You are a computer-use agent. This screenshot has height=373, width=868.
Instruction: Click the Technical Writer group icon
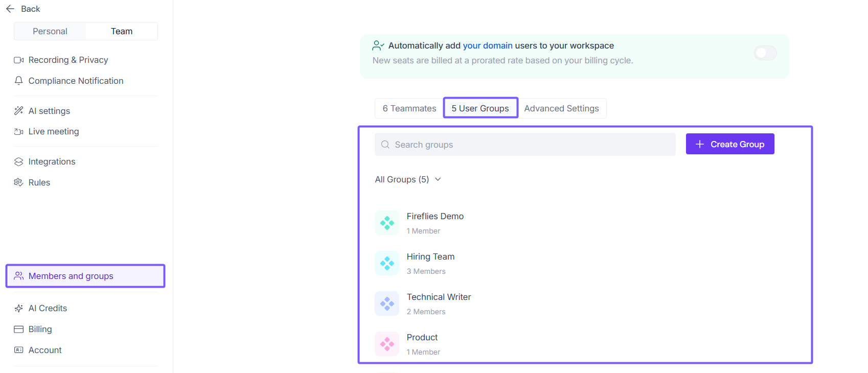click(x=387, y=304)
